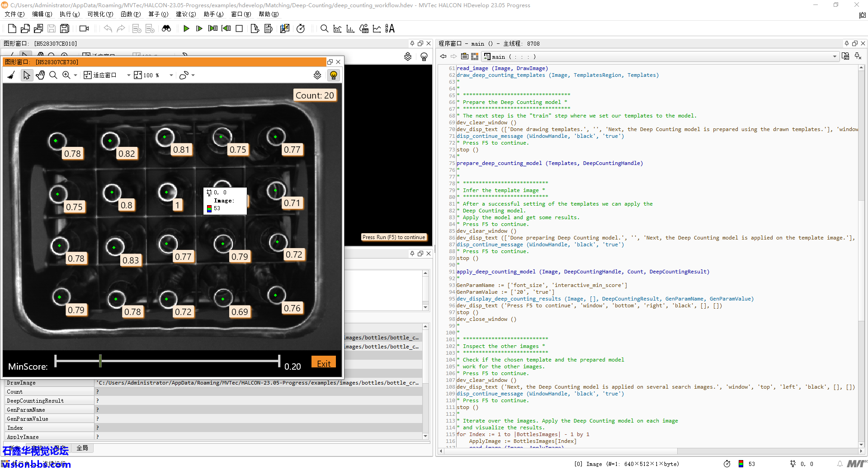Toggle the yellow lightbulb tooltip button
This screenshot has width=868, height=470.
point(334,75)
